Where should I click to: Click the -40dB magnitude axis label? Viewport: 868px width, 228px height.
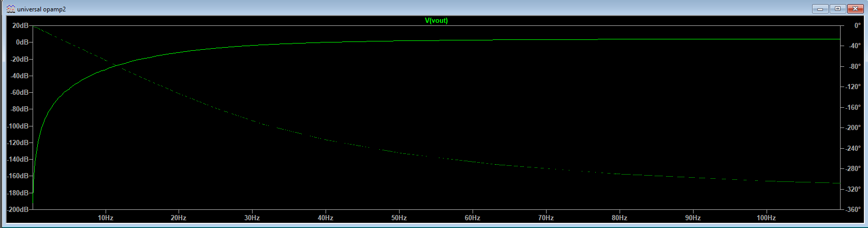point(19,76)
